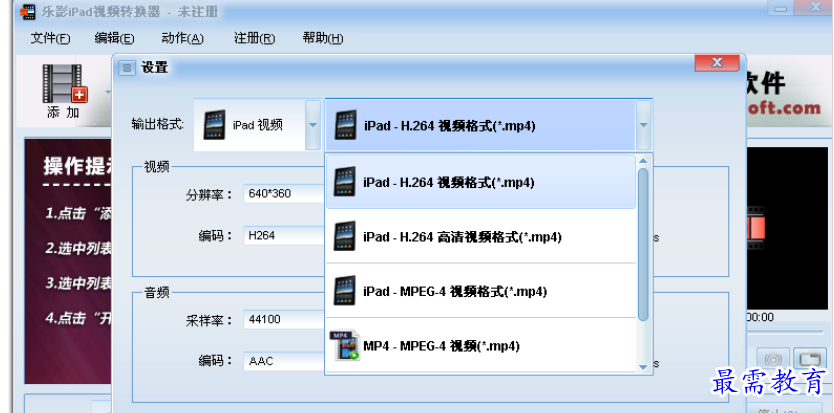Click the snapshot camera icon in preview panel
Screen dimensions: 834x413
(773, 359)
